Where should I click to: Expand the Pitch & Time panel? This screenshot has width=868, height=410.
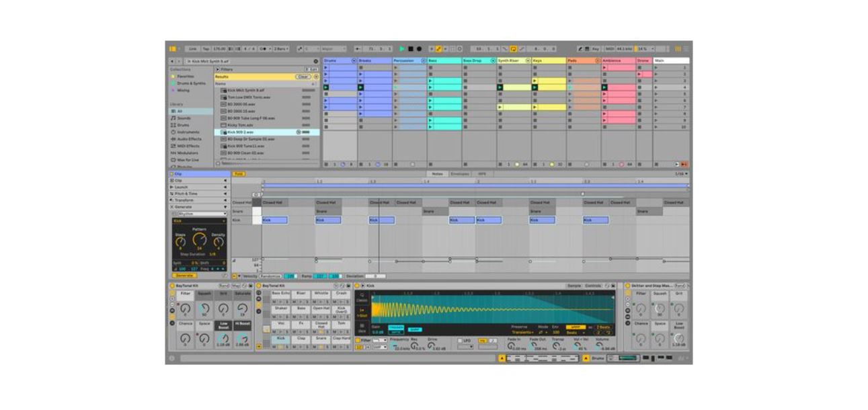click(x=186, y=194)
